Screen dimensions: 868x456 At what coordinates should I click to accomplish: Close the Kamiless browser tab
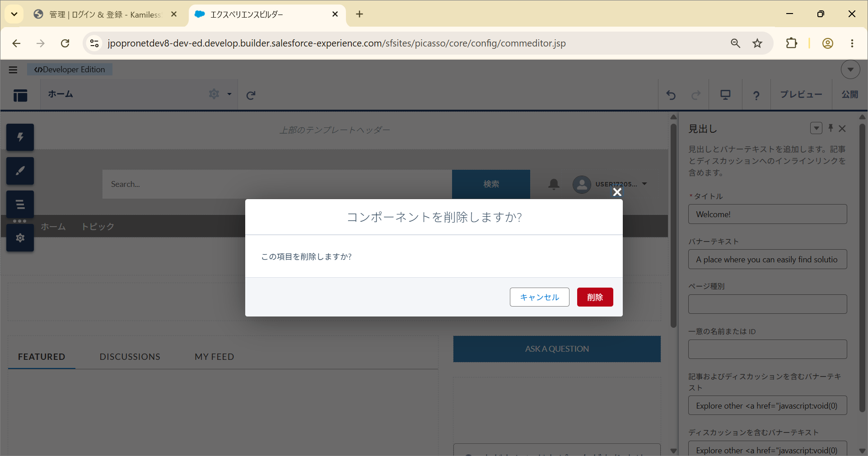pos(174,14)
